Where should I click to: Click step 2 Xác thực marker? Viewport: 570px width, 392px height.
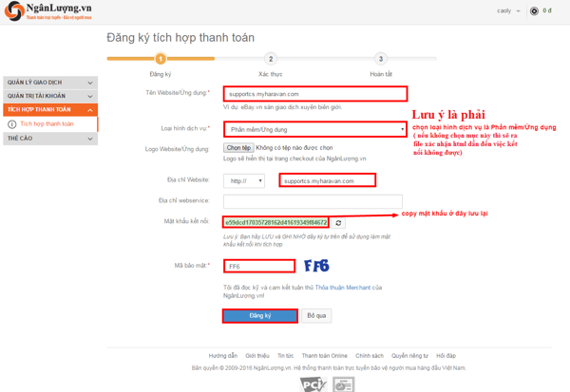point(271,59)
